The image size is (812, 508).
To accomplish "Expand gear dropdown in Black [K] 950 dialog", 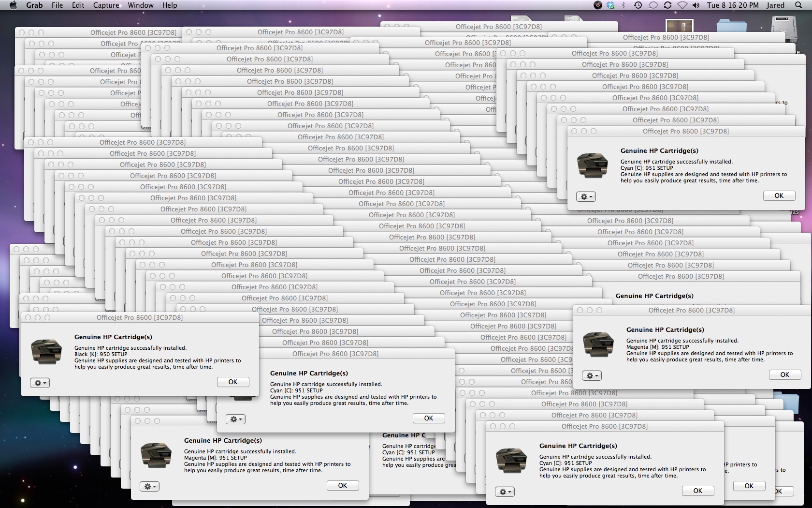I will tap(40, 383).
